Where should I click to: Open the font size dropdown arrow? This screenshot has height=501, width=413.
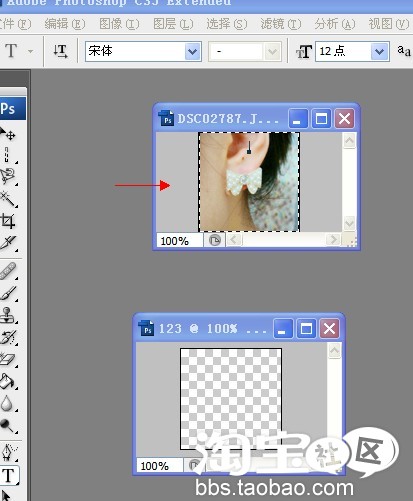[379, 52]
